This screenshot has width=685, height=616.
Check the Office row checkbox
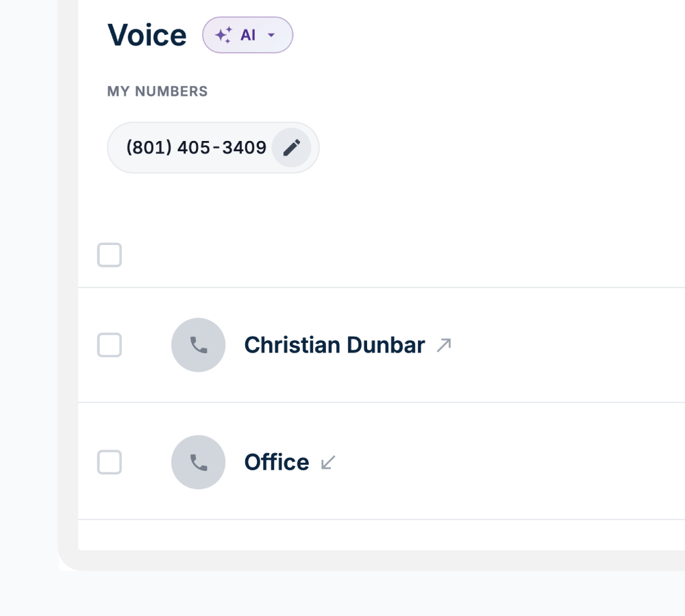pos(110,462)
